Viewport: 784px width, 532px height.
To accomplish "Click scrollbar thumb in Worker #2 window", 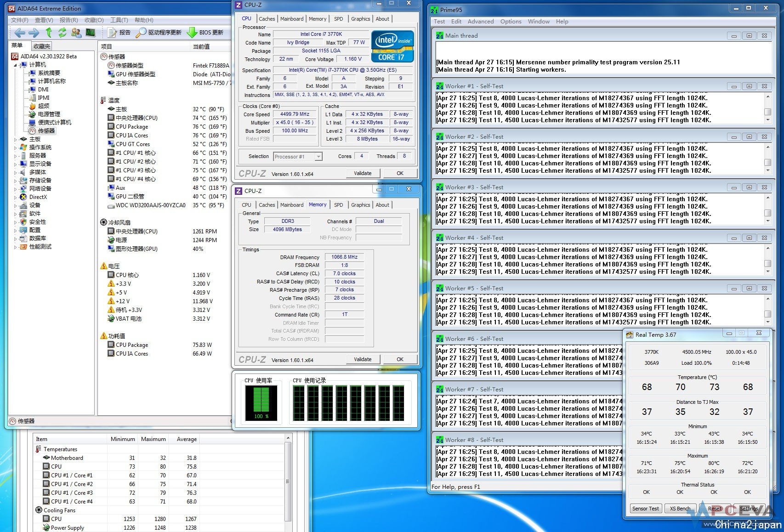I will (767, 162).
